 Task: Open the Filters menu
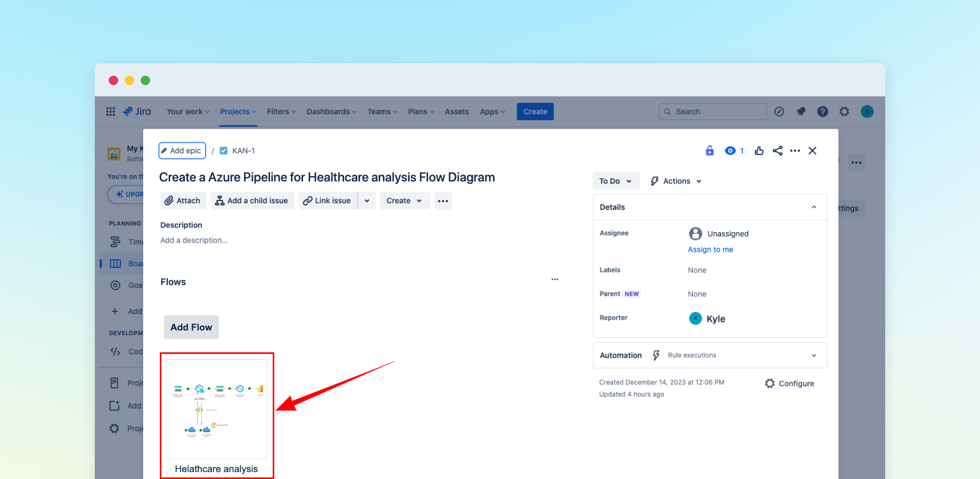tap(281, 112)
